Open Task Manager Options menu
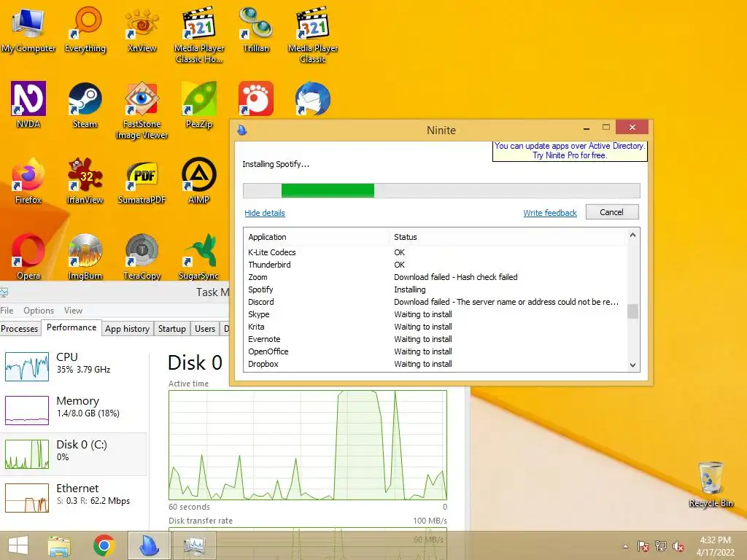747x560 pixels. pyautogui.click(x=39, y=311)
